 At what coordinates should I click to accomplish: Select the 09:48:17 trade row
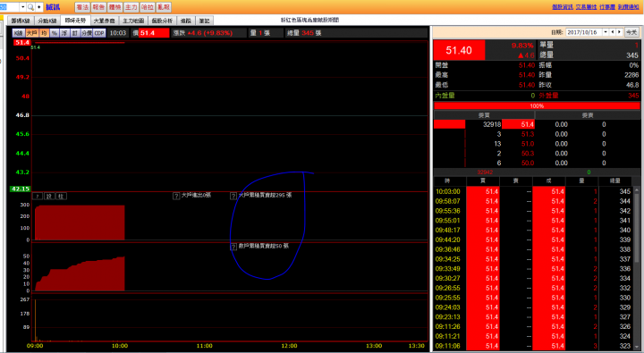coord(533,230)
